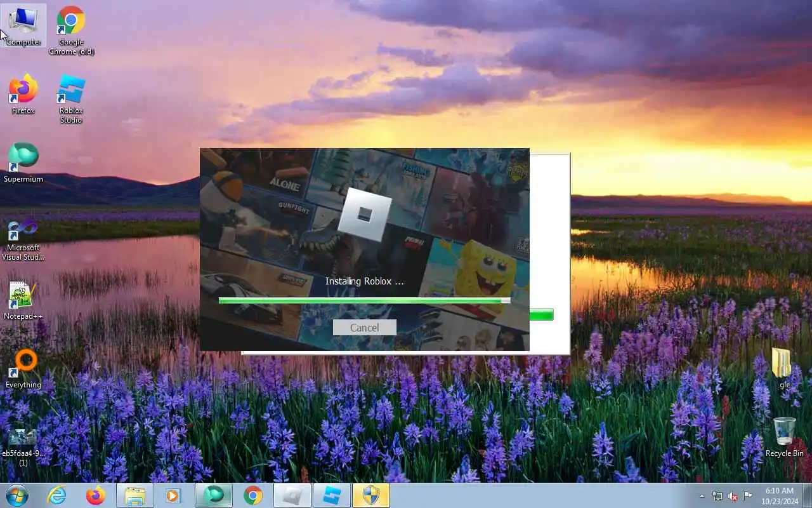This screenshot has height=508, width=812.
Task: Click the green progress bar in the window behind the installer
Action: click(x=541, y=314)
